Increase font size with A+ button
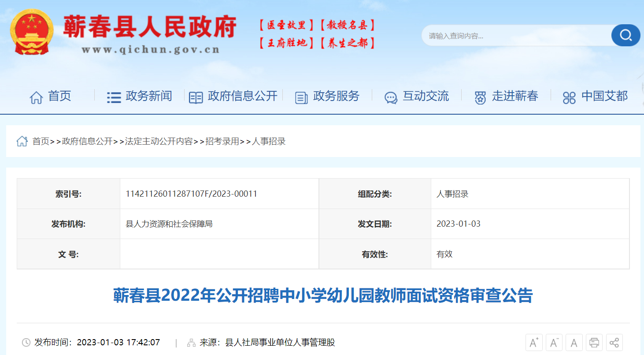Viewport: 644px width, 355px height. click(x=534, y=343)
